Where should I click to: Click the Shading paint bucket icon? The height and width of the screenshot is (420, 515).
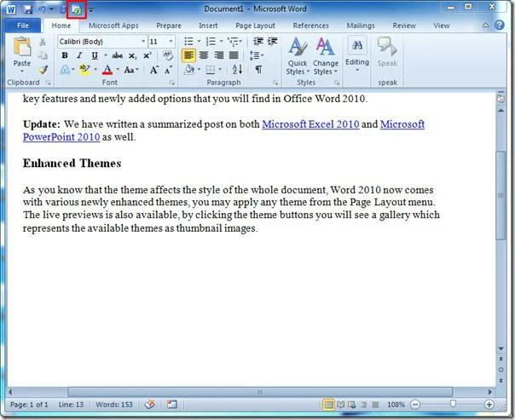(x=189, y=70)
